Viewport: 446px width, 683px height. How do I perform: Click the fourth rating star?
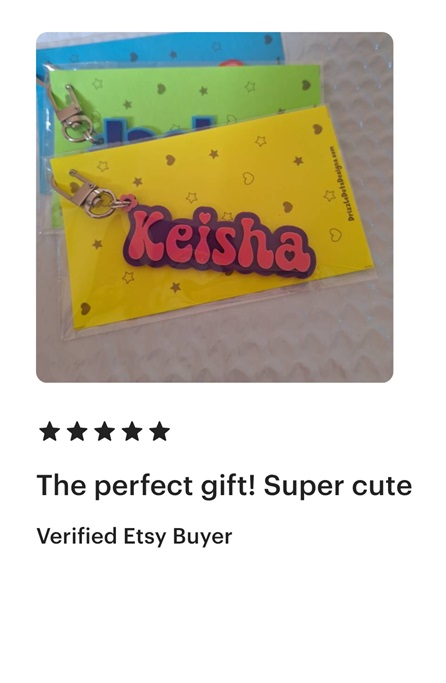pos(132,432)
